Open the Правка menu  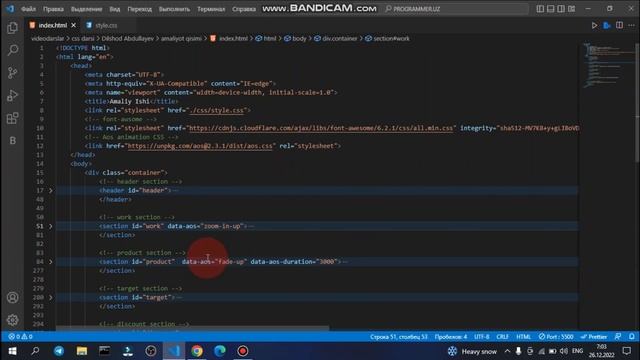(x=53, y=9)
